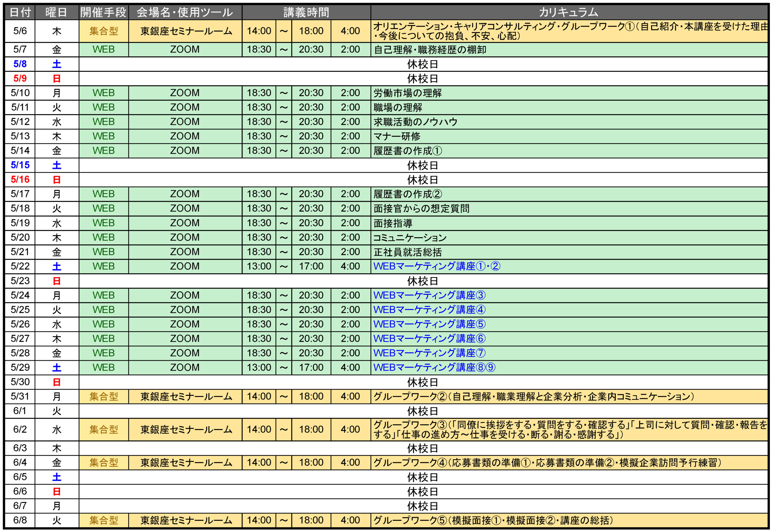Click WEBマーケティング講座①・② cell

pyautogui.click(x=569, y=266)
